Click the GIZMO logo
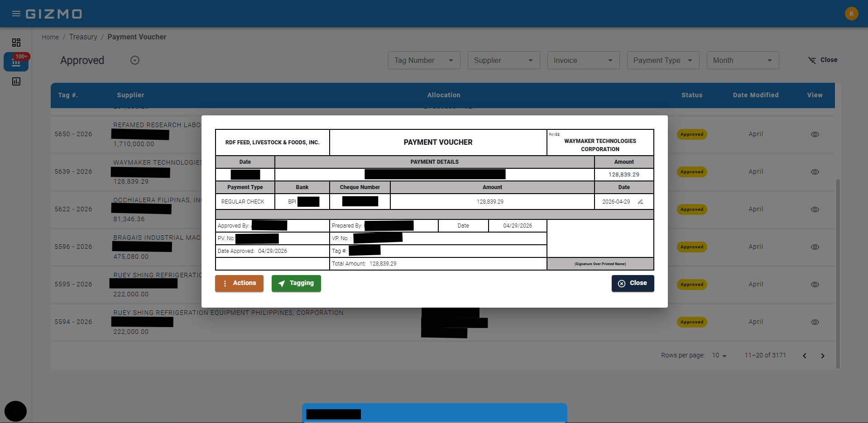 point(54,14)
